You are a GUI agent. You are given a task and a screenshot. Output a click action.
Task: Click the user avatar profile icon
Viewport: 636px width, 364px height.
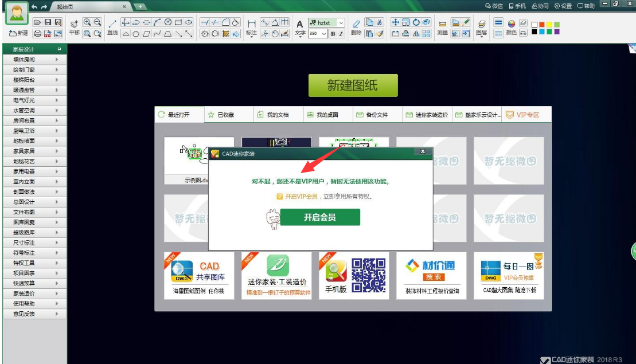point(17,13)
